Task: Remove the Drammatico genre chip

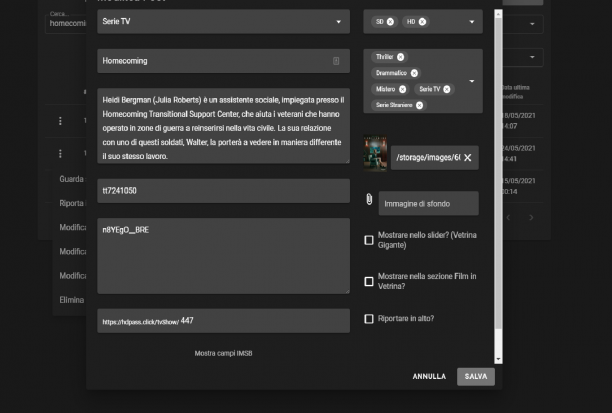Action: point(414,73)
